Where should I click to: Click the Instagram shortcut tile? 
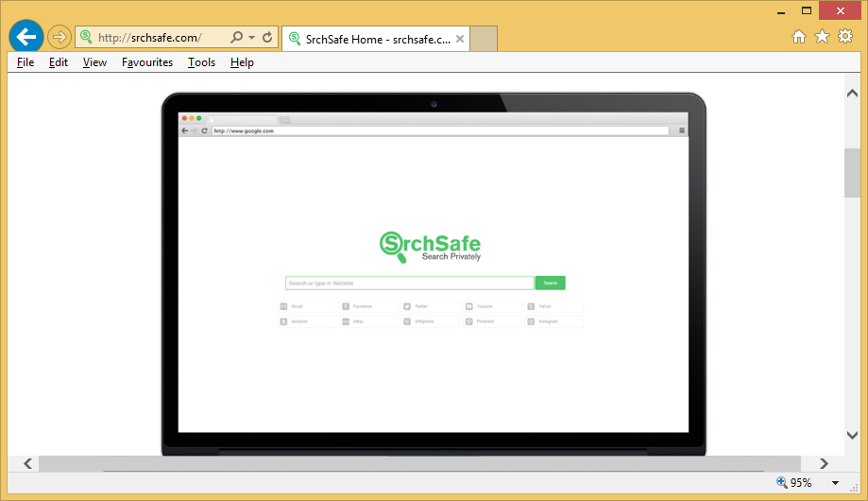click(x=553, y=321)
